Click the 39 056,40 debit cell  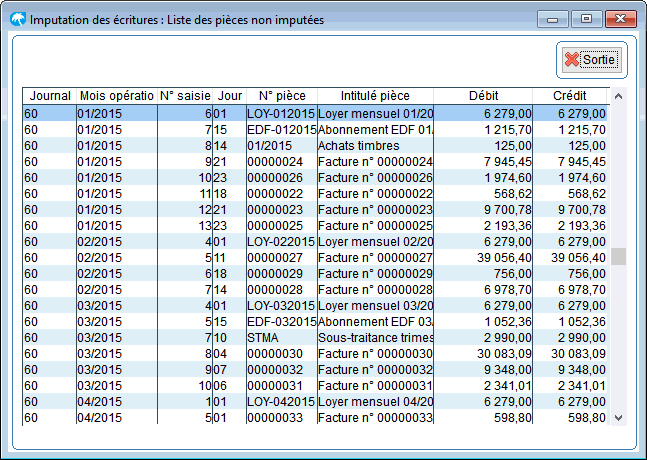tap(505, 257)
